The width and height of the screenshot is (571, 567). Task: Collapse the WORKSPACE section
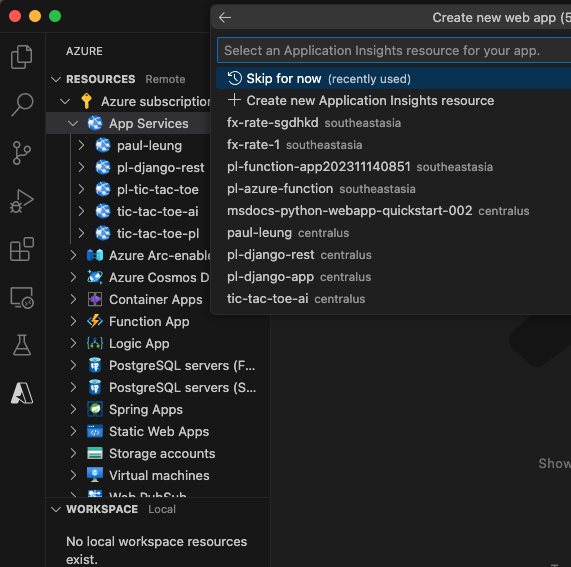56,509
